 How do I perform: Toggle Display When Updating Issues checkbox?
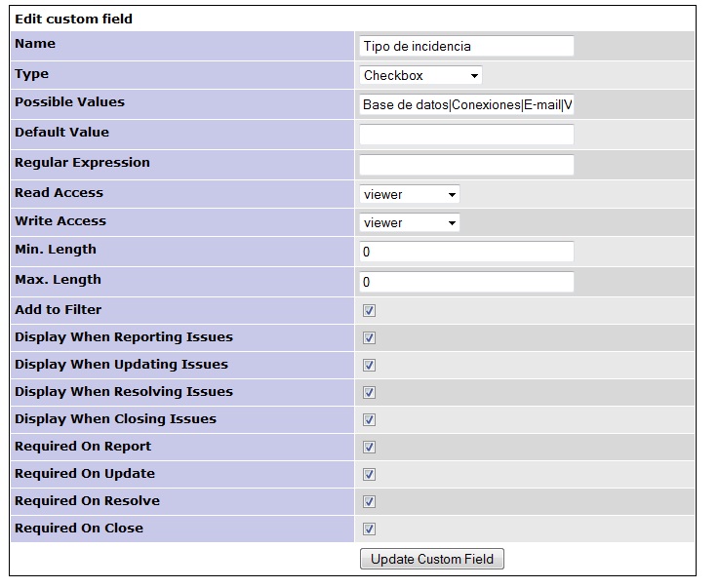click(x=369, y=366)
